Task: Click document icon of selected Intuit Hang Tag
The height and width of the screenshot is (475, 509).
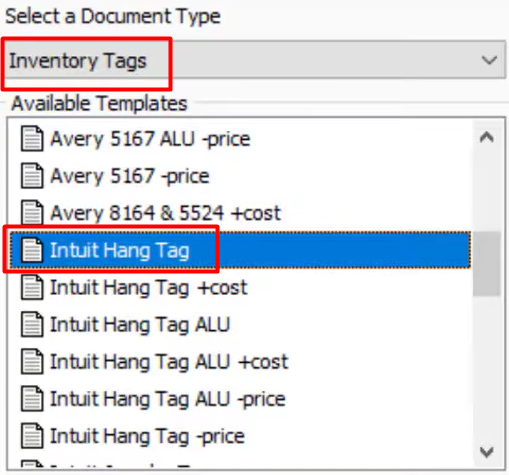Action: [x=32, y=250]
